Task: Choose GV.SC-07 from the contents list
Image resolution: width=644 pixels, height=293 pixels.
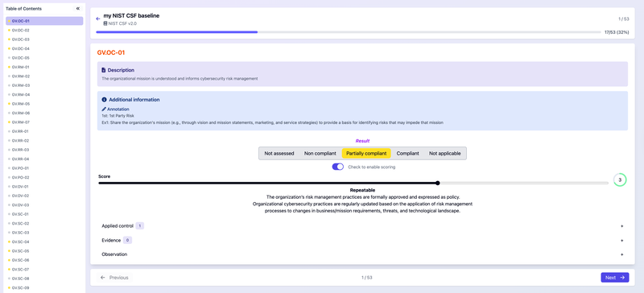Action: point(21,270)
